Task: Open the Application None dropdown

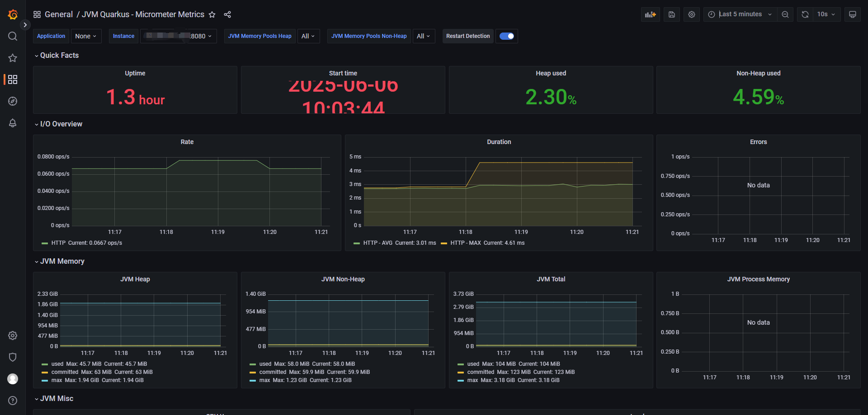Action: point(86,36)
